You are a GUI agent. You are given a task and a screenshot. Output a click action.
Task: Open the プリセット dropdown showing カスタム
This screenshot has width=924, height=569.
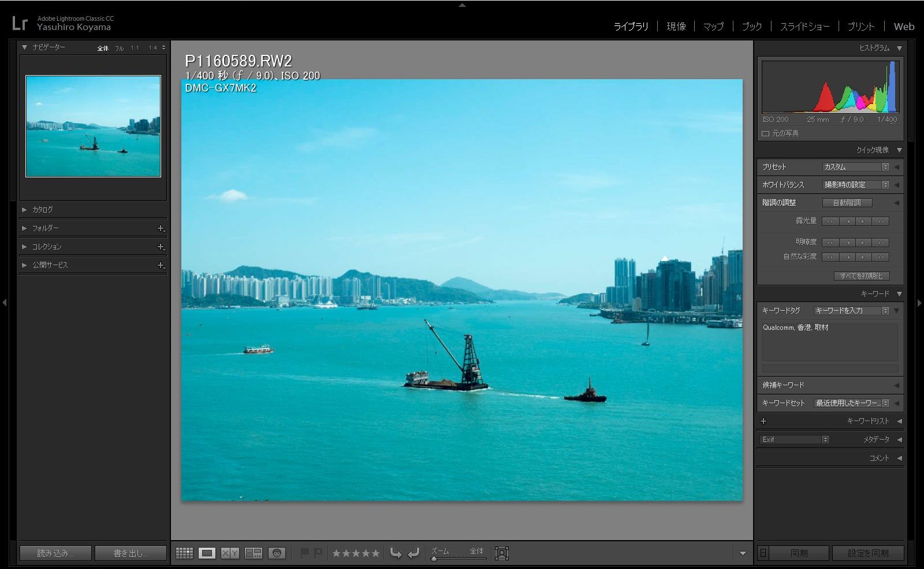click(x=856, y=166)
